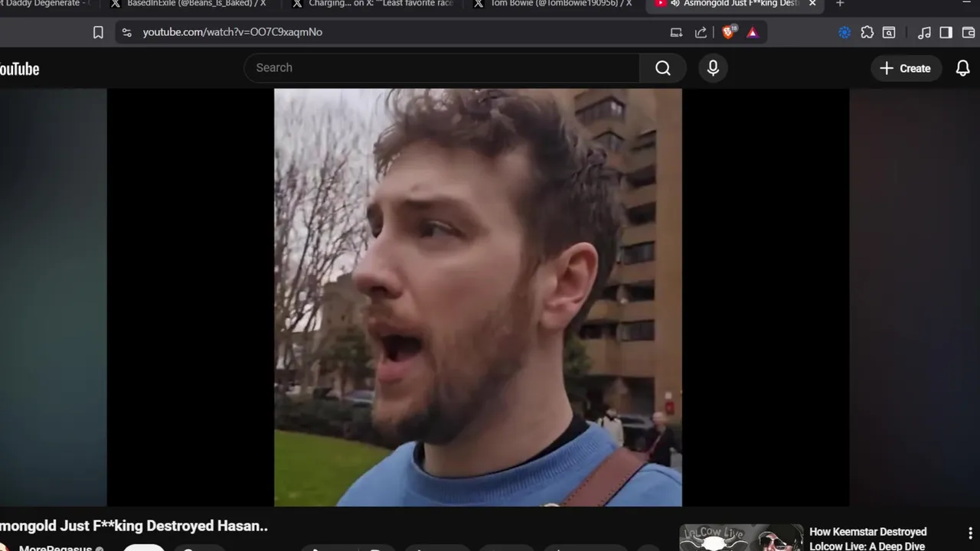Open three-dot menu for Keemstar video

coord(970,533)
